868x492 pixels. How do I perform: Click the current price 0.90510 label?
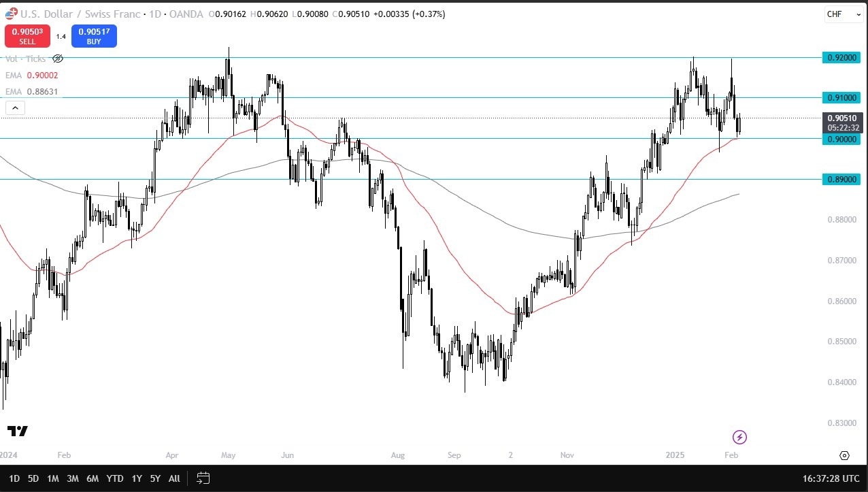coord(842,118)
